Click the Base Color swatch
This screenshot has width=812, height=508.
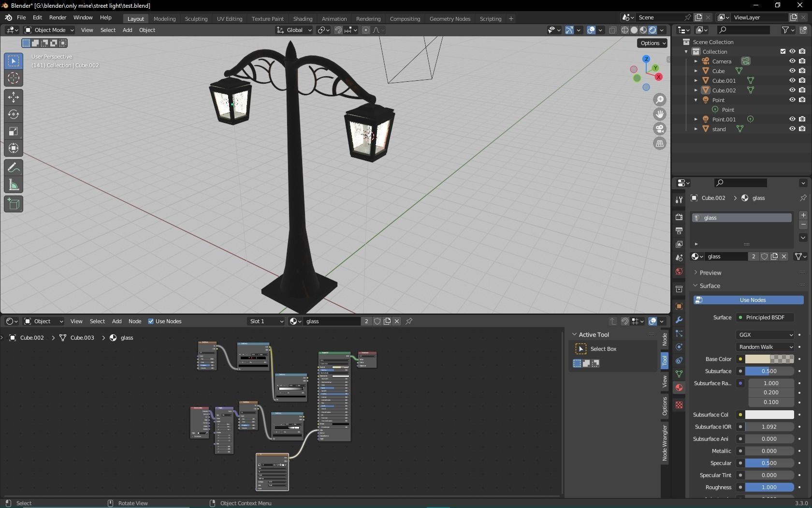pyautogui.click(x=769, y=359)
